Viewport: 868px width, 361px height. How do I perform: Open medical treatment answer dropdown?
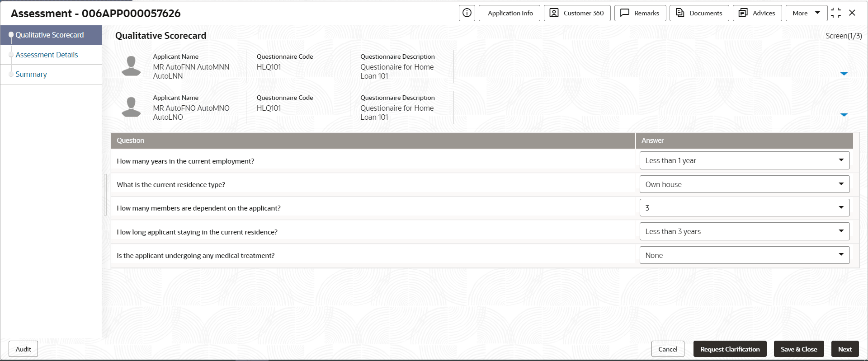pyautogui.click(x=745, y=255)
